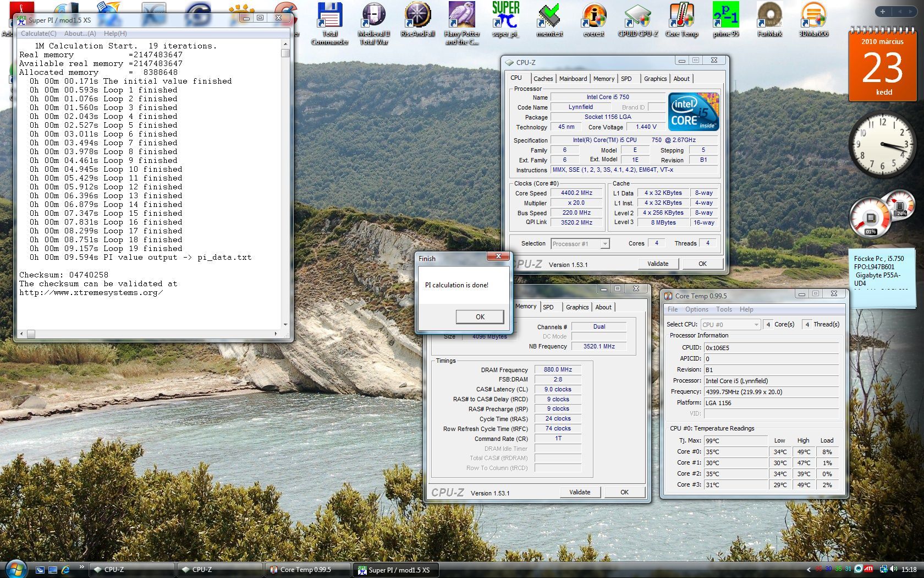Open the 3DMark06 desktop shortcut
This screenshot has height=578, width=924.
(813, 20)
